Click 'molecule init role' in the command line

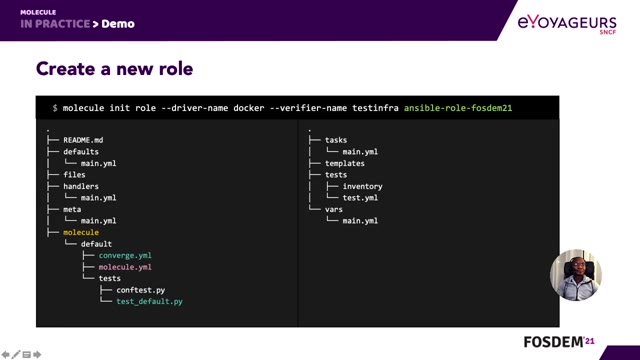click(x=109, y=108)
